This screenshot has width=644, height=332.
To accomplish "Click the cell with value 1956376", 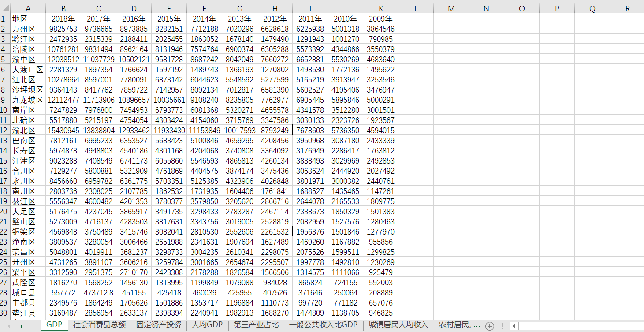I will [310, 232].
